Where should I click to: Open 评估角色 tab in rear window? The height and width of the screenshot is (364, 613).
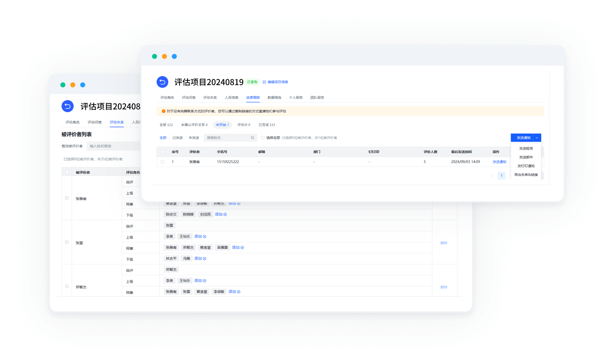coord(73,122)
